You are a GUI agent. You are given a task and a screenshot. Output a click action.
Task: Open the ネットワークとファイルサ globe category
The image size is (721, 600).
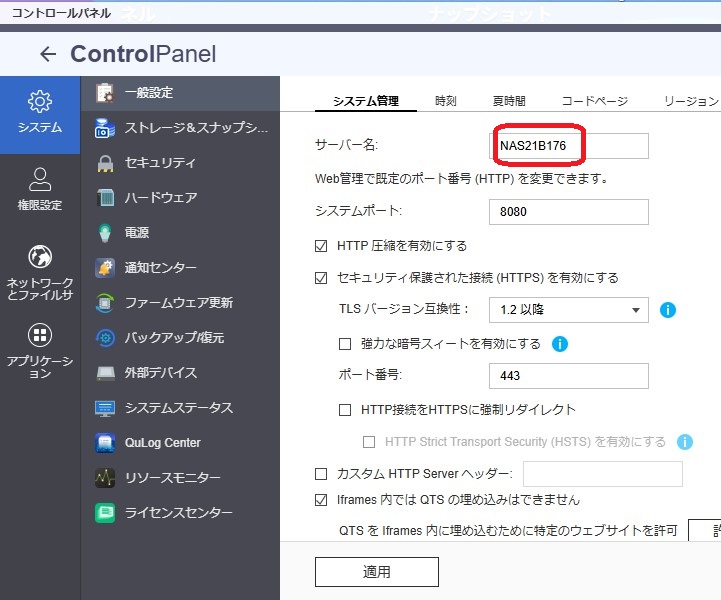pyautogui.click(x=40, y=272)
